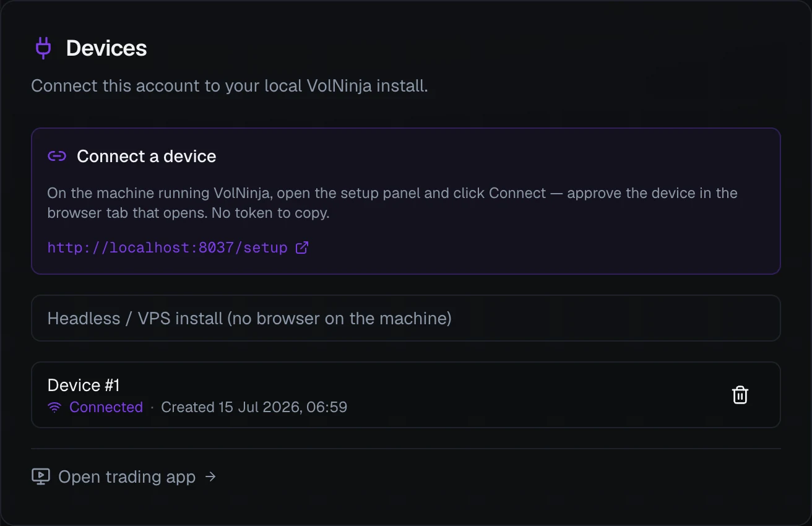The height and width of the screenshot is (526, 812).
Task: Click the wifi signal icon next to Connected
Action: (x=54, y=407)
